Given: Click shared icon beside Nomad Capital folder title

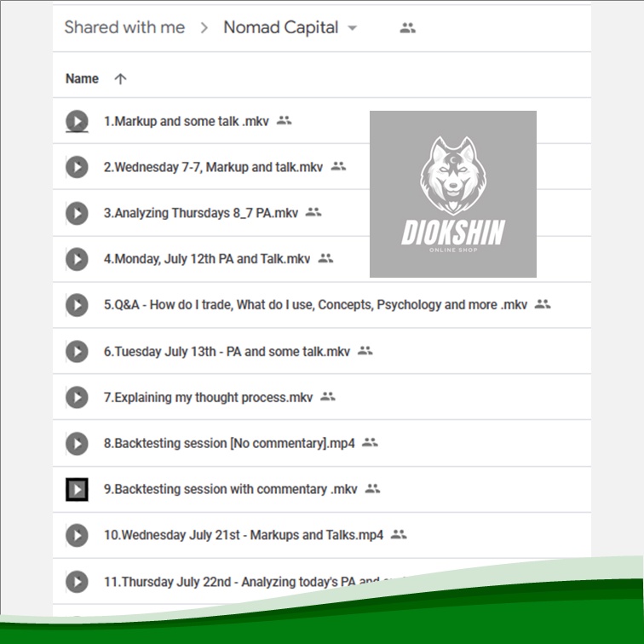Looking at the screenshot, I should (407, 28).
